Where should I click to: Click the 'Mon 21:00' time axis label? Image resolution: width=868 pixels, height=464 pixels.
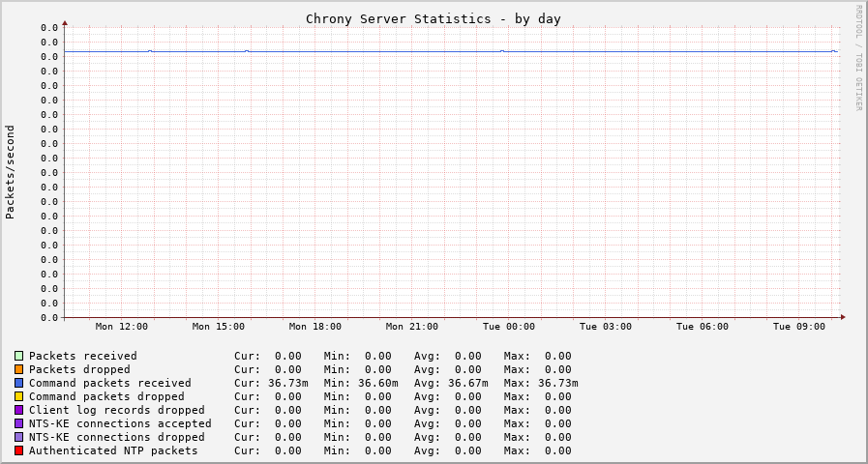(412, 327)
